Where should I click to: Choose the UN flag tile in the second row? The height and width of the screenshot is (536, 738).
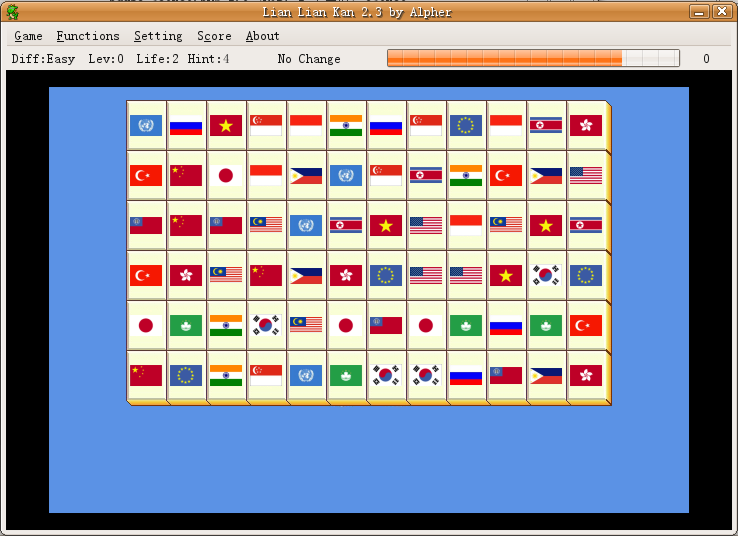(x=346, y=176)
